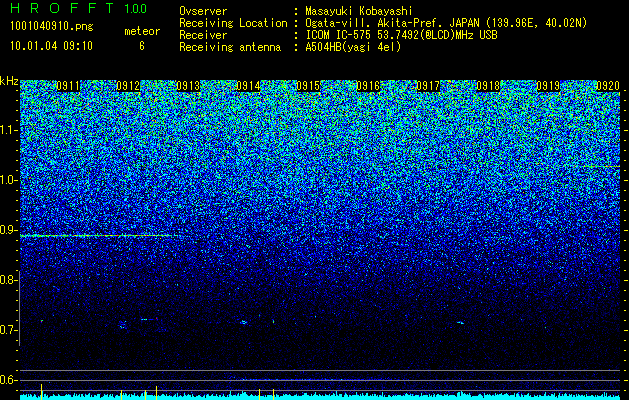
Task: Click the 'Receiving antenna' label
Action: (x=230, y=47)
